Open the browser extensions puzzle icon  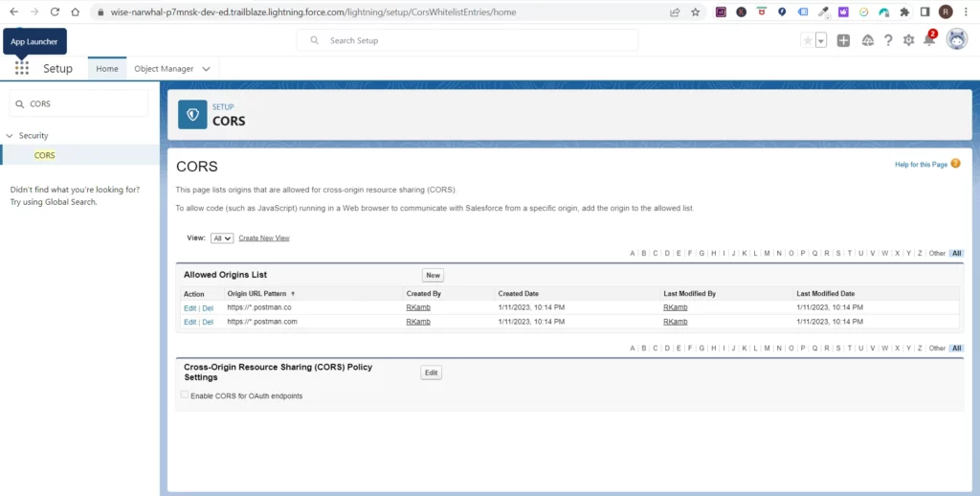tap(904, 11)
